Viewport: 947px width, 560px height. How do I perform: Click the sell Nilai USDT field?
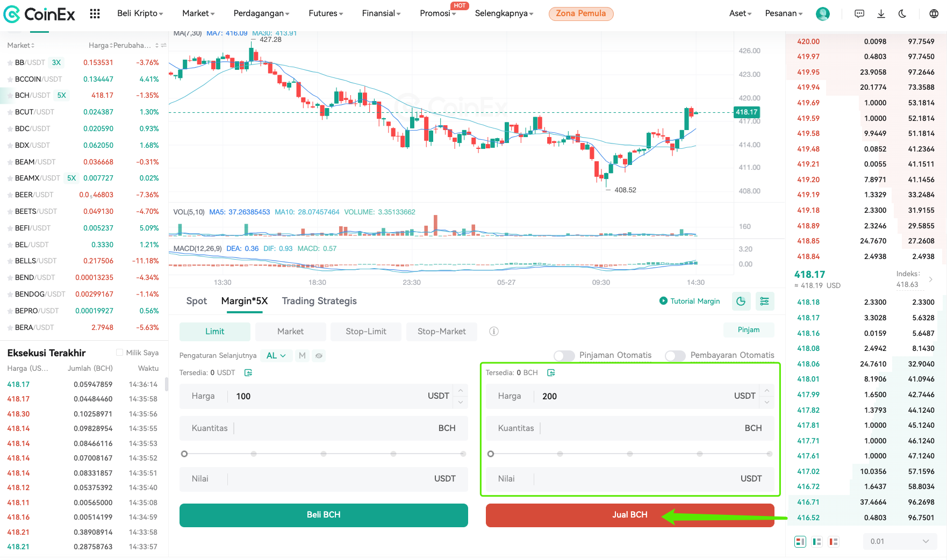[x=630, y=479]
